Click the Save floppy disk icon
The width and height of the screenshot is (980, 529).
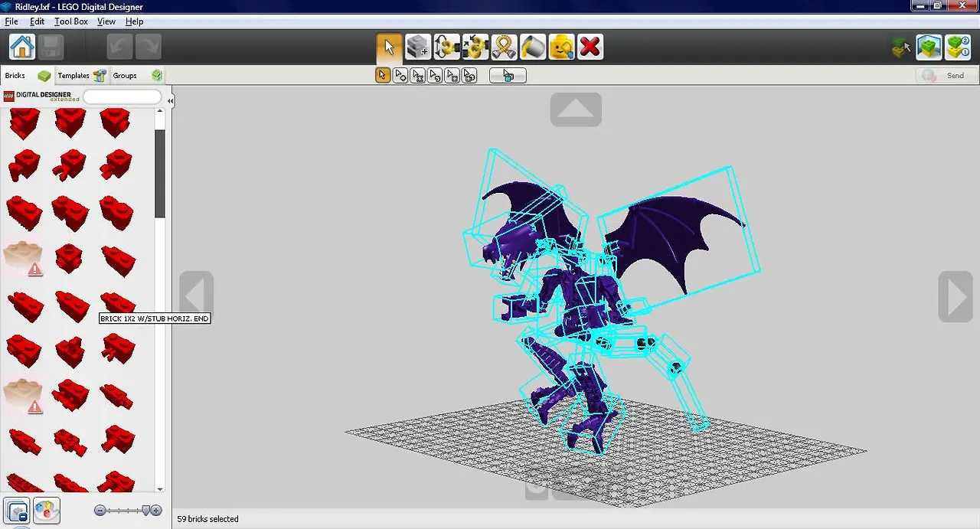51,47
